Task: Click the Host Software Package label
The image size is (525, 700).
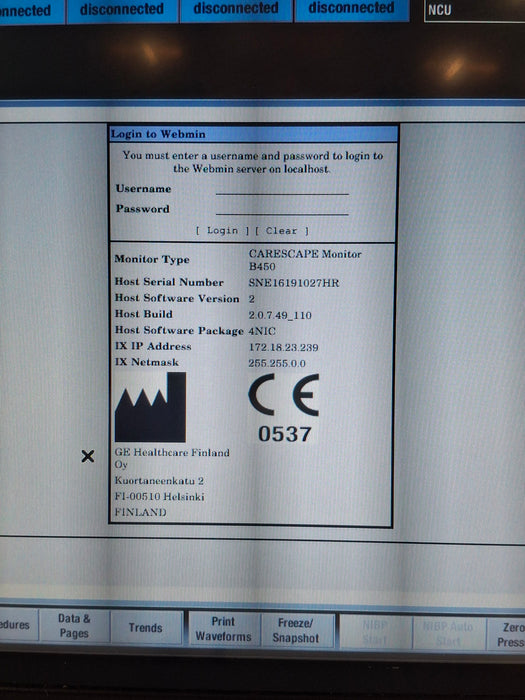Action: 179,330
